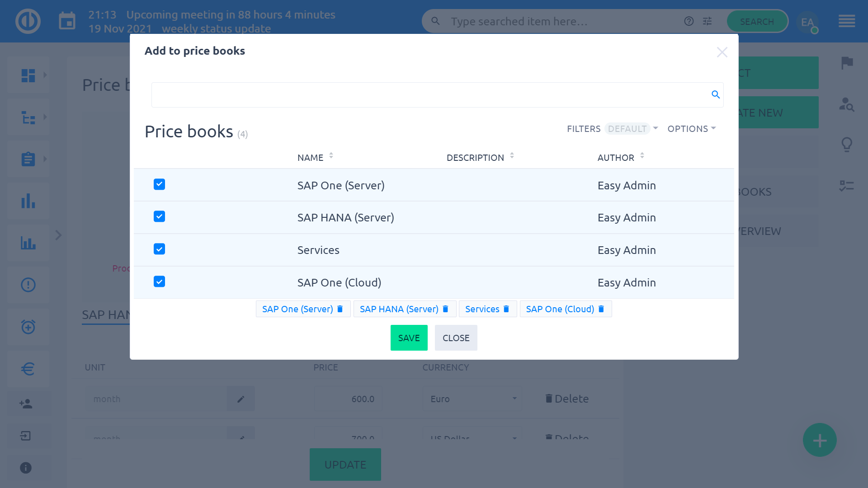Open the dashboard sidebar icon

pyautogui.click(x=28, y=75)
